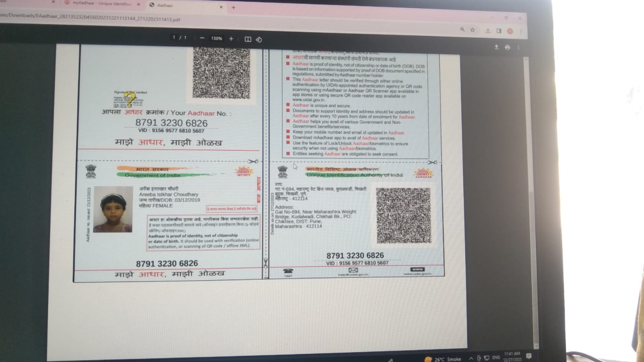Select the Aadhaar PDF tab
The height and width of the screenshot is (362, 644).
pyautogui.click(x=185, y=6)
